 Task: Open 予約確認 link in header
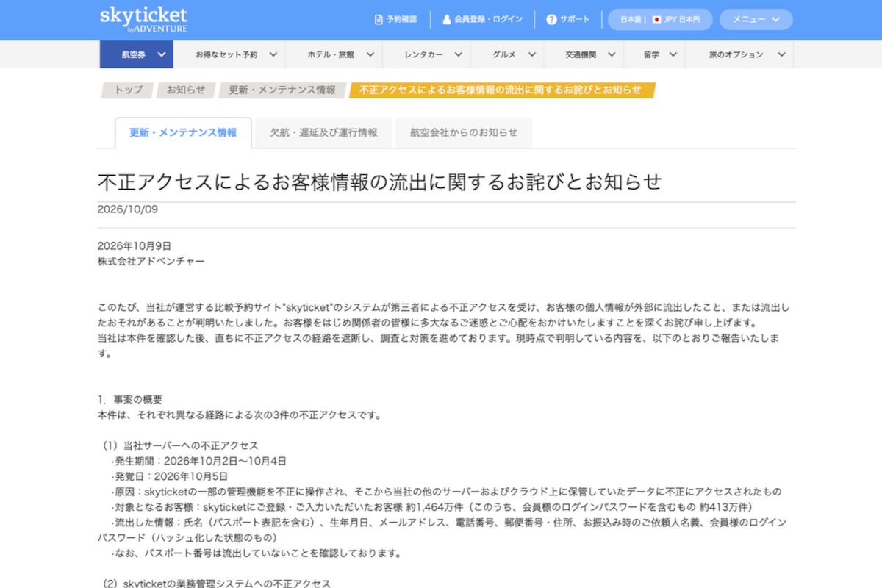pos(395,20)
